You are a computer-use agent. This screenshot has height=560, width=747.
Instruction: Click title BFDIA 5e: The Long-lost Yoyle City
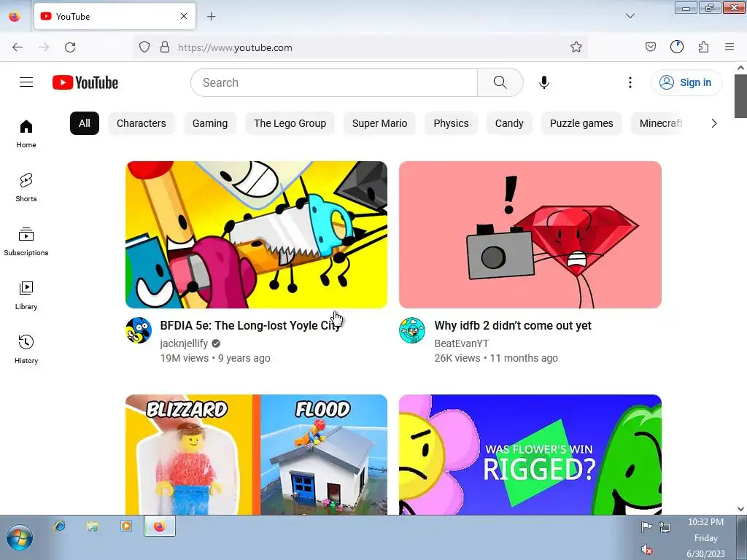250,326
